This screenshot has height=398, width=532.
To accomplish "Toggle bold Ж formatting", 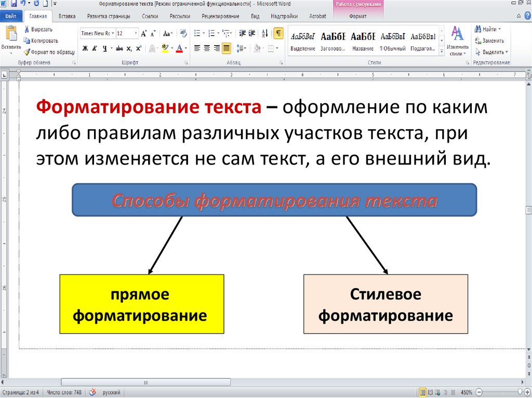I will (x=85, y=48).
